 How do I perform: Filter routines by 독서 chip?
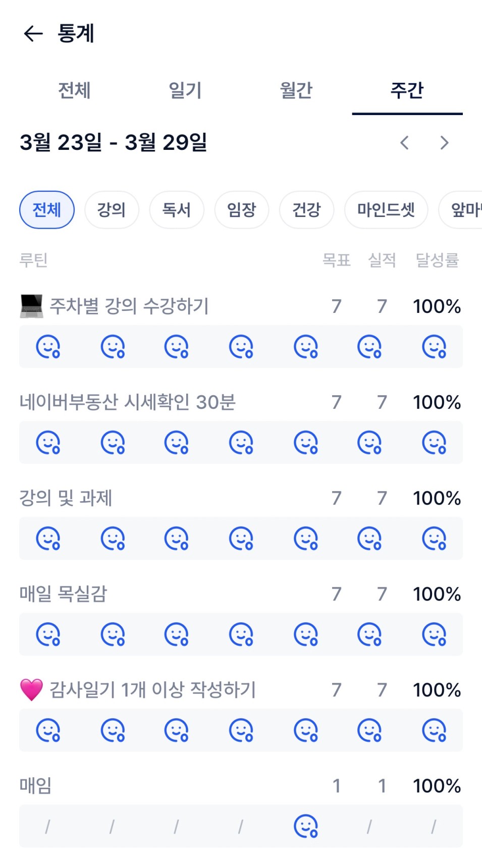[177, 209]
